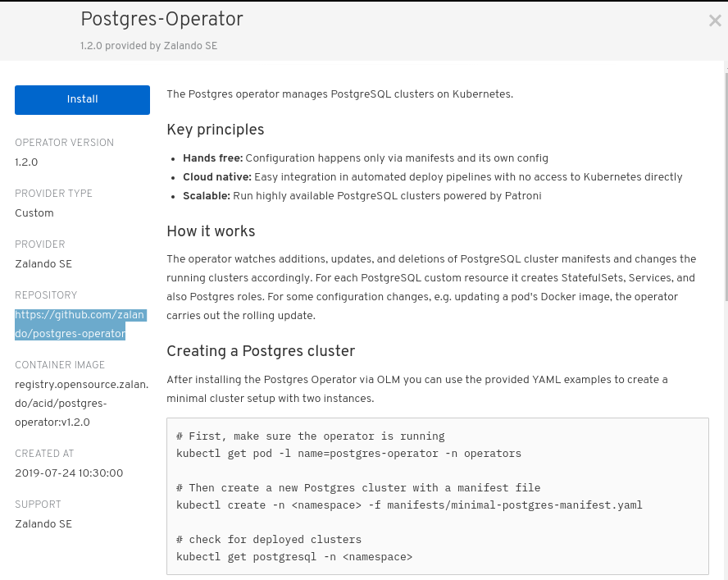Click the Hands free bullet point

coord(366,158)
